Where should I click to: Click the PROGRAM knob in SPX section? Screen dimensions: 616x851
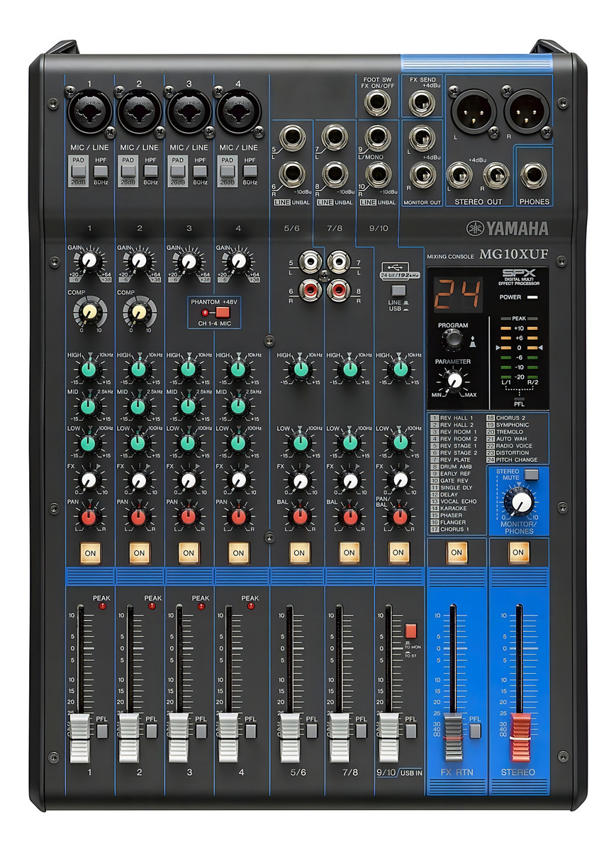click(x=452, y=340)
